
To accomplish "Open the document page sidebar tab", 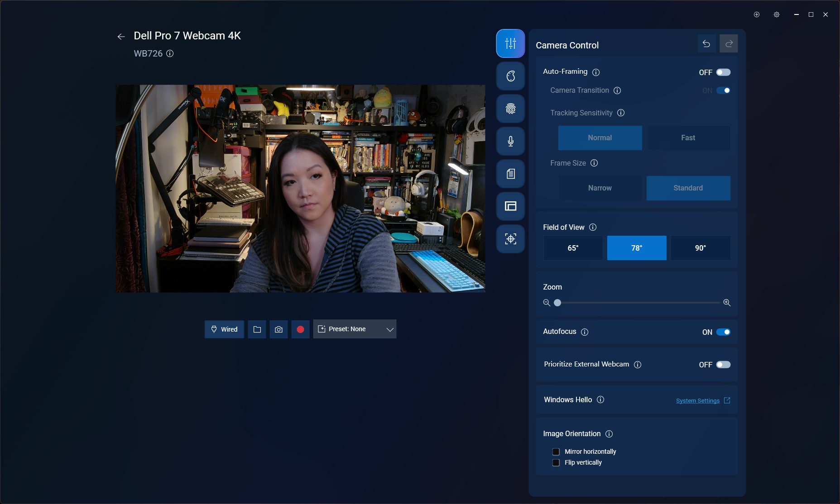I will (510, 174).
